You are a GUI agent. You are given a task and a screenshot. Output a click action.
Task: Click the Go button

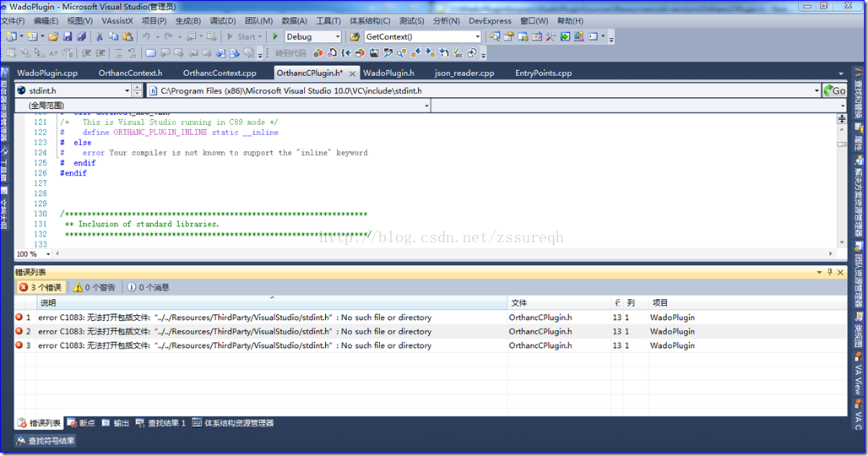[835, 90]
